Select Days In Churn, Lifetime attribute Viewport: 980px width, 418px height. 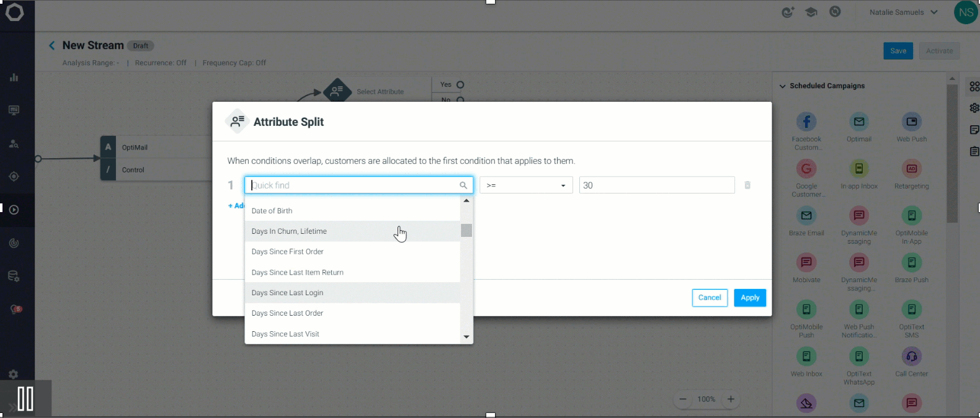pyautogui.click(x=352, y=231)
